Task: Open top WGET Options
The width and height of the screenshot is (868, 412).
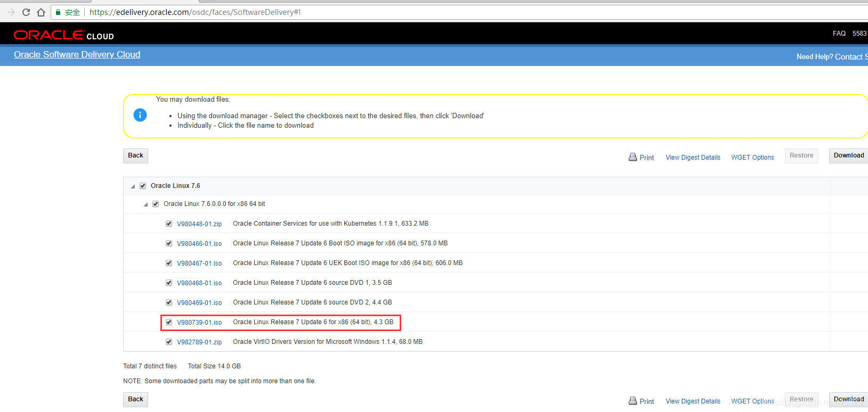Action: (753, 158)
